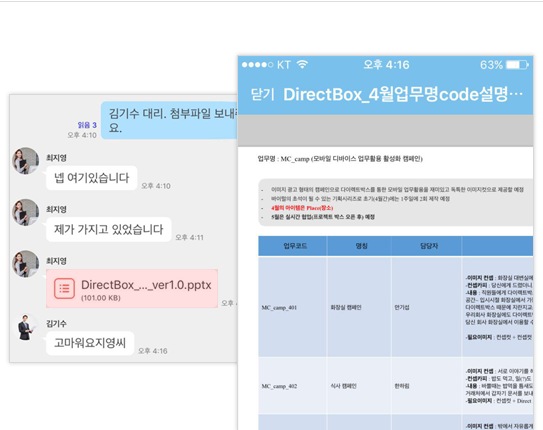Select the MC_camp_402 table cell
This screenshot has height=430, width=543.
(293, 386)
